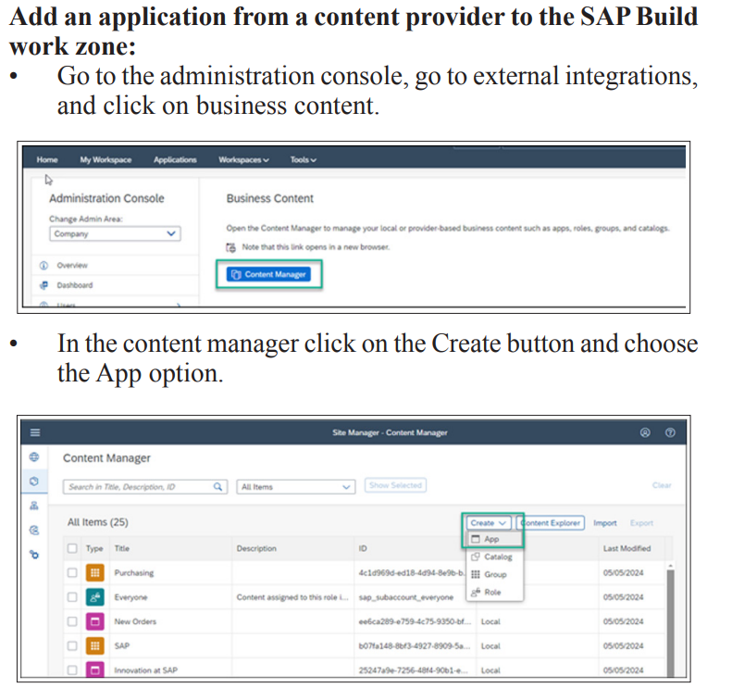Open the My Workspace tab
Screen dimensions: 732x700
tap(105, 159)
